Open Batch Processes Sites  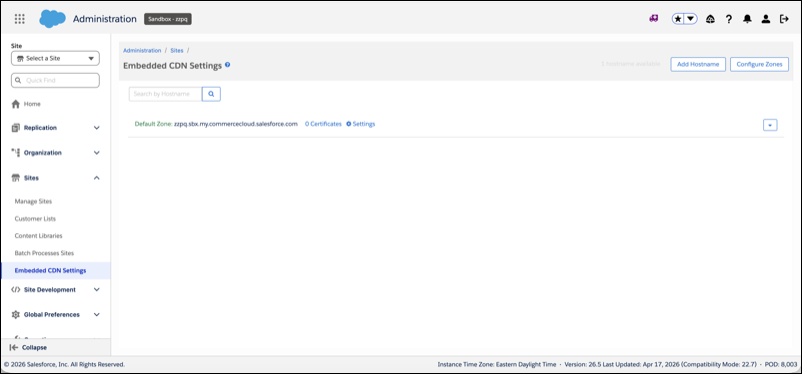(x=44, y=253)
